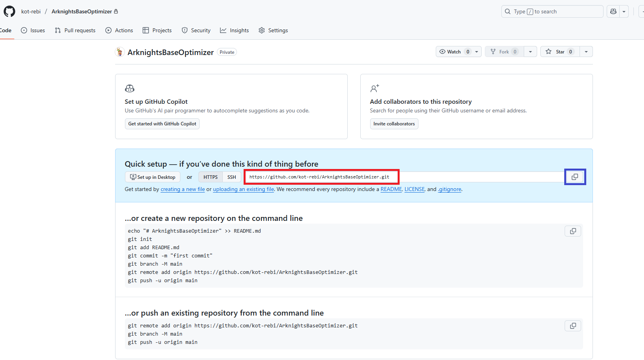Click the 'git init' command line

coord(140,239)
